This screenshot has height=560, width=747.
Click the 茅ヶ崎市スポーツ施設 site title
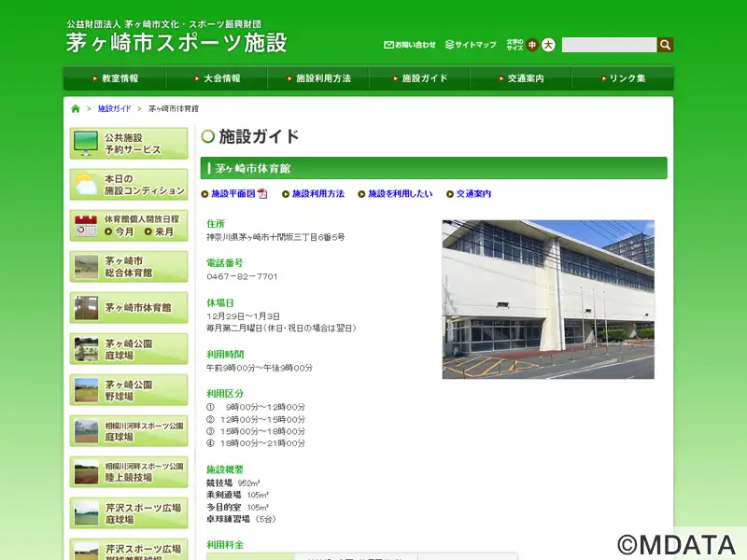tap(176, 42)
